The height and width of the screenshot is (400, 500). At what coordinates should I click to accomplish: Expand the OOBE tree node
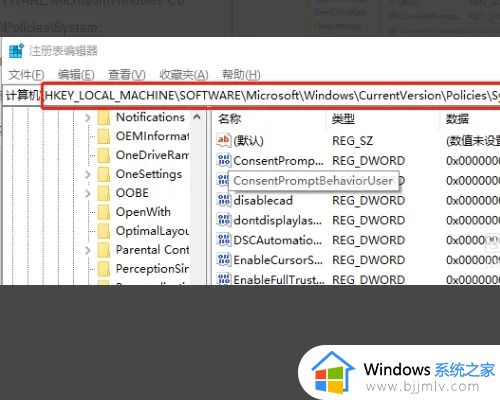88,193
